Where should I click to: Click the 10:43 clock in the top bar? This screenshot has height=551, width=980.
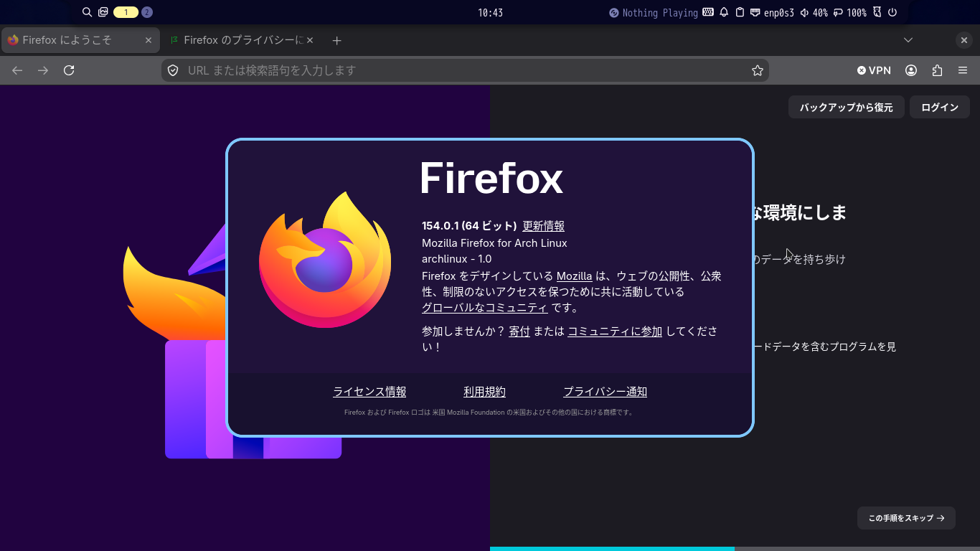coord(490,13)
